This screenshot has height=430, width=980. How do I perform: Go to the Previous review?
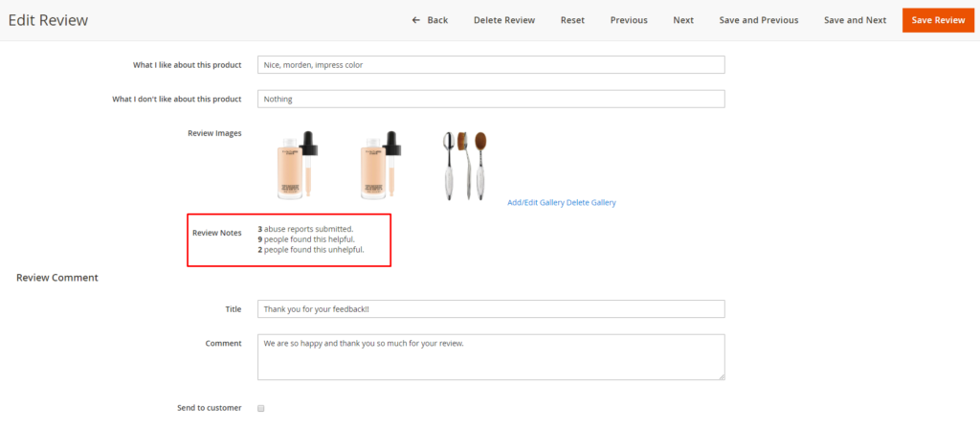629,20
